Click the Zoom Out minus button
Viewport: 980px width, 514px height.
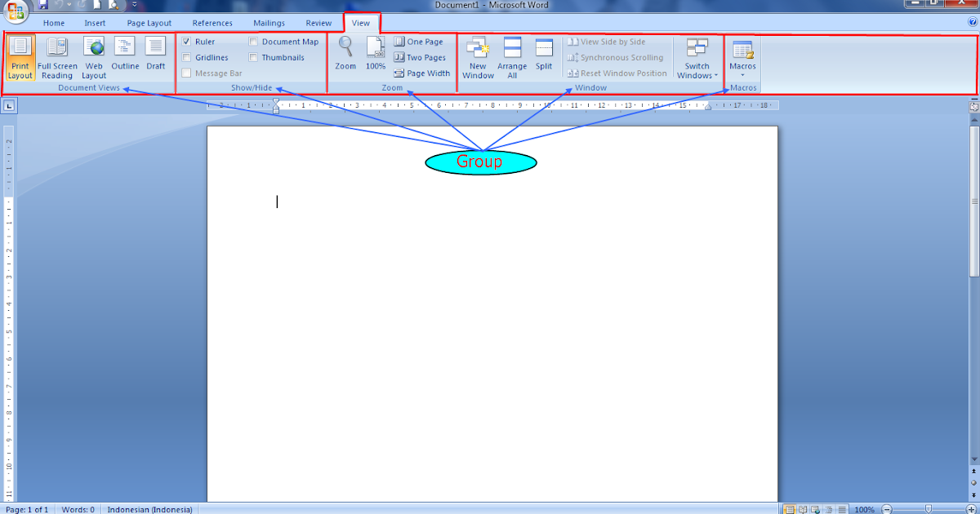coord(887,509)
